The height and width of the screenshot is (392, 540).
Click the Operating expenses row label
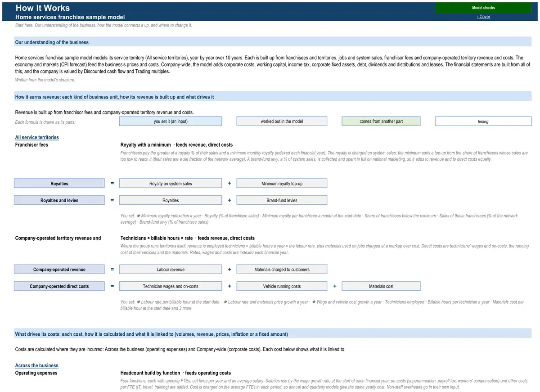(x=36, y=373)
